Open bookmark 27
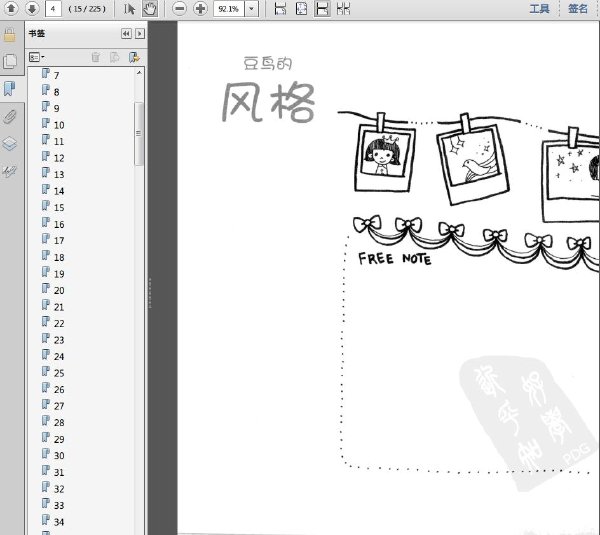Viewport: 600px width, 535px height. point(59,406)
